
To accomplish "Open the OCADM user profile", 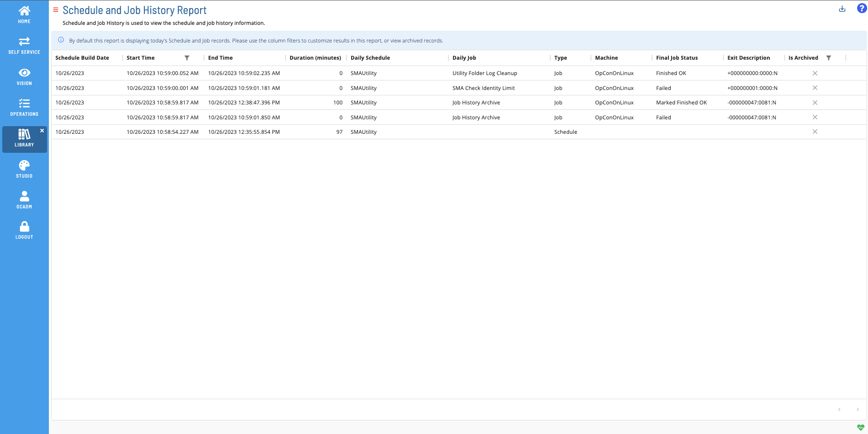I will tap(24, 200).
